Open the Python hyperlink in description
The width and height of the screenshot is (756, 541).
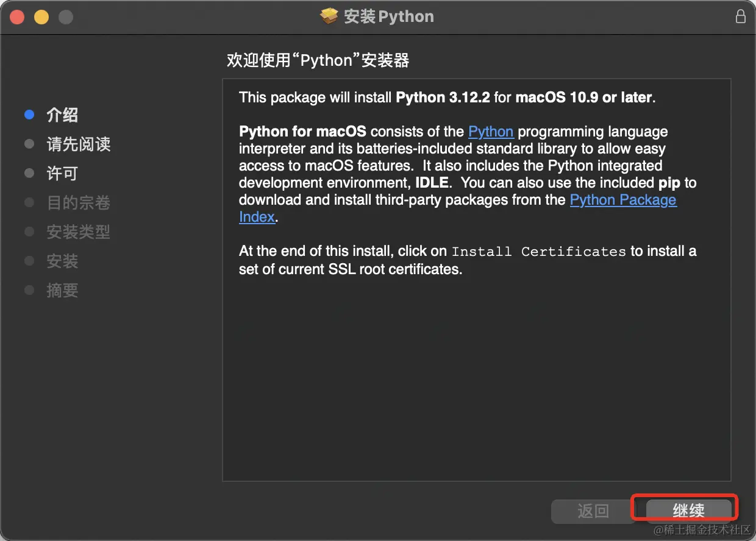pyautogui.click(x=491, y=132)
